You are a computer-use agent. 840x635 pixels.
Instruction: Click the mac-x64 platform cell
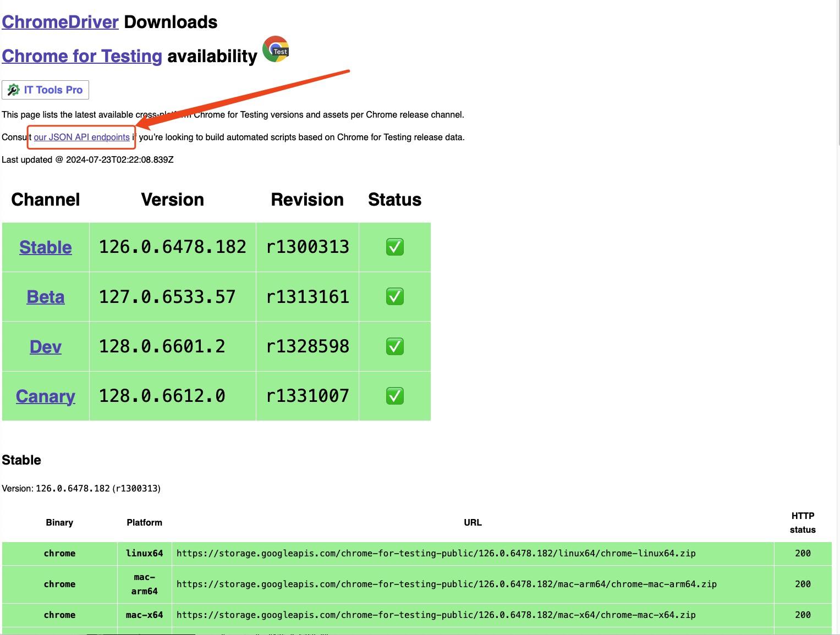click(145, 615)
